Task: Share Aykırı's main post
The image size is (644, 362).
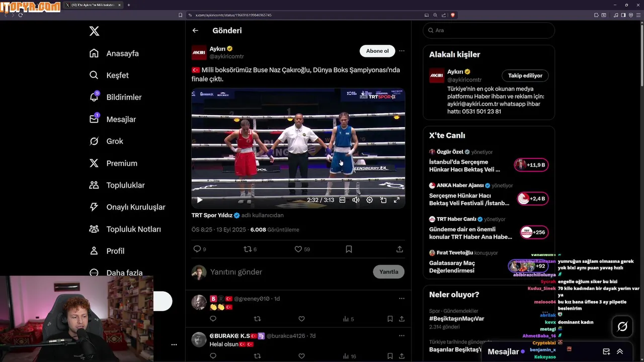Action: tap(399, 249)
